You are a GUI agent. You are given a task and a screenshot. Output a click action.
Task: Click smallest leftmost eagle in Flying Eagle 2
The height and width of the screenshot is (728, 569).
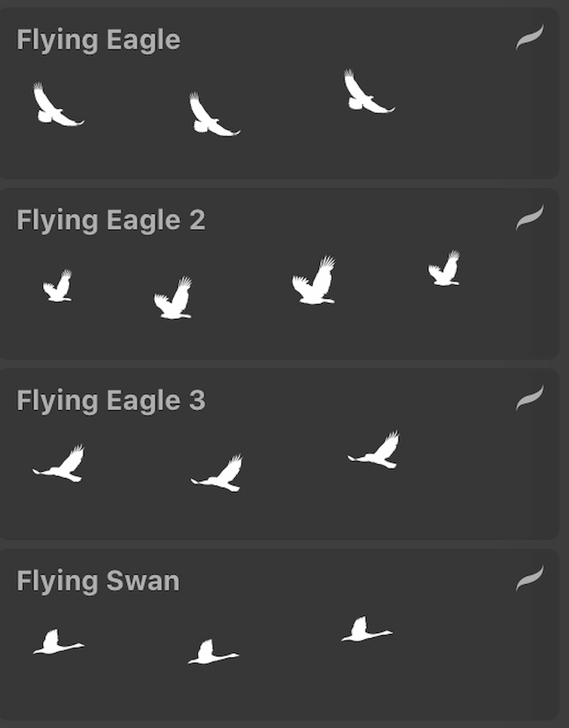(x=58, y=286)
